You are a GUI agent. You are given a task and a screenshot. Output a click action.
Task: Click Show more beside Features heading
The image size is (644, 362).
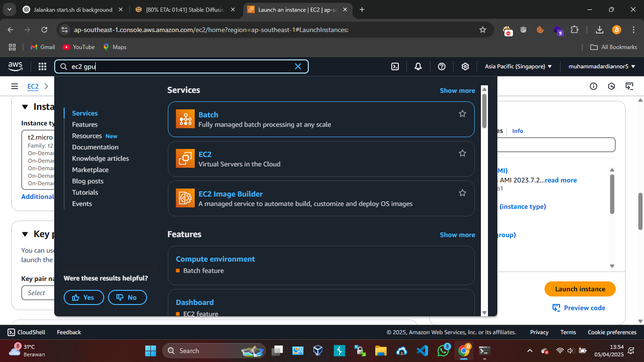click(x=457, y=235)
